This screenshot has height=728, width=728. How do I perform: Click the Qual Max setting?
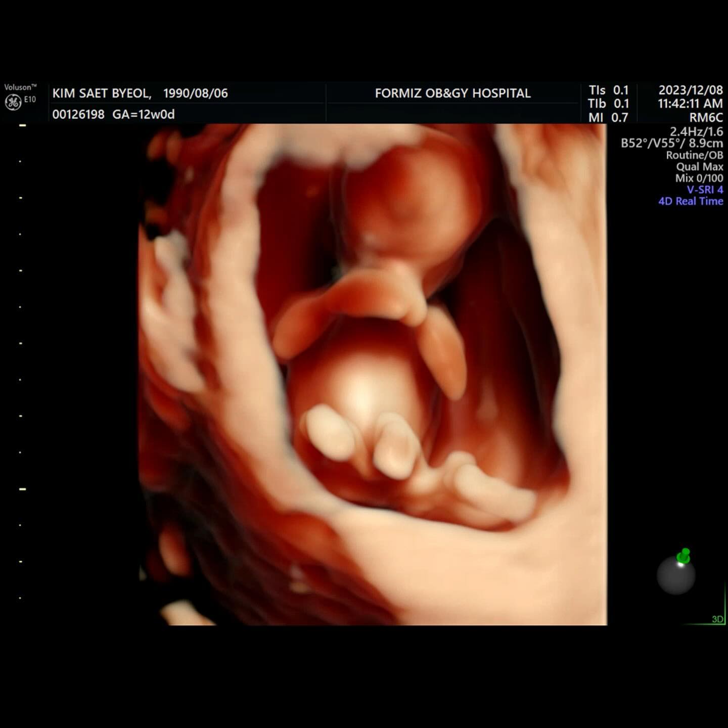(700, 167)
